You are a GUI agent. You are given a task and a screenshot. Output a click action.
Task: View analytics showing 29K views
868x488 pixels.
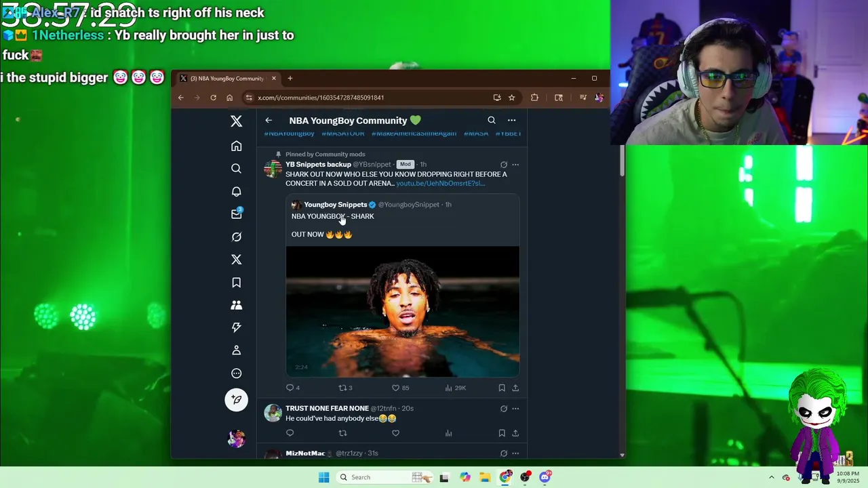click(x=455, y=388)
